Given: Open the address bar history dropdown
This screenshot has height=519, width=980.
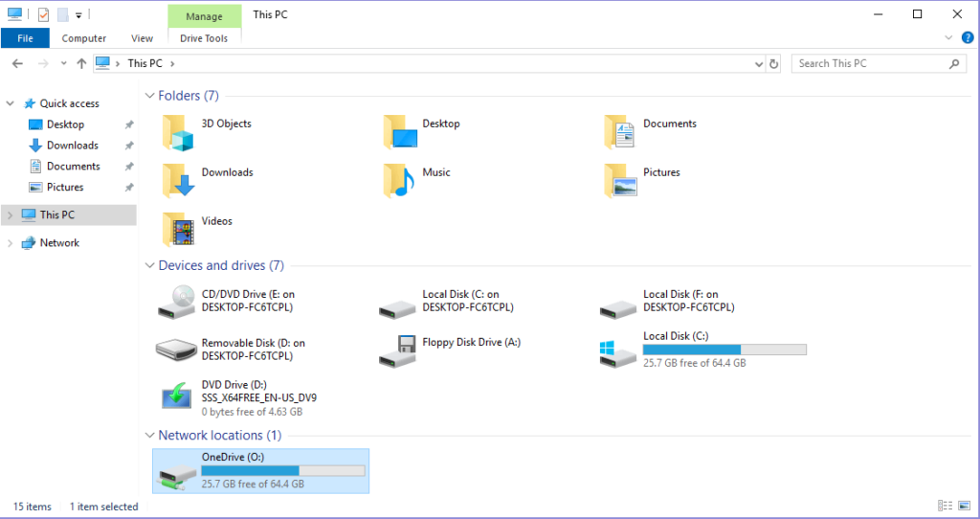Looking at the screenshot, I should (x=759, y=63).
